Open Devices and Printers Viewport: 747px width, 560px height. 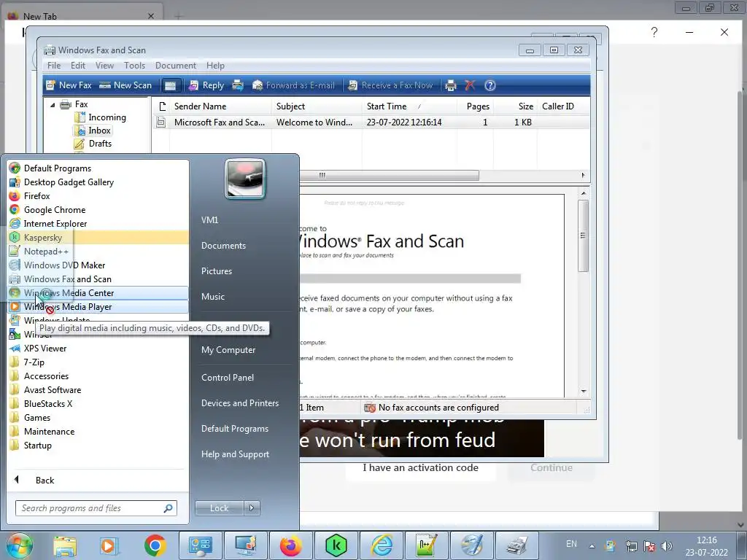click(x=239, y=403)
